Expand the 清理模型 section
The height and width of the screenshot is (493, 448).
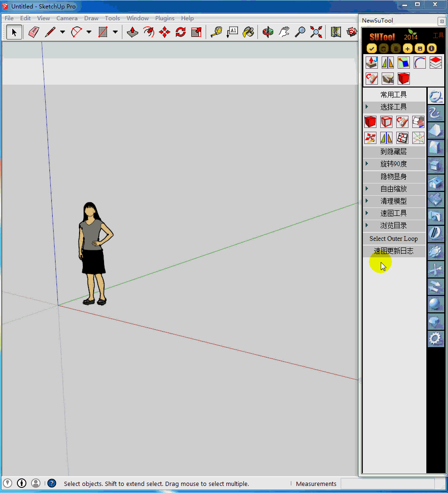click(394, 201)
